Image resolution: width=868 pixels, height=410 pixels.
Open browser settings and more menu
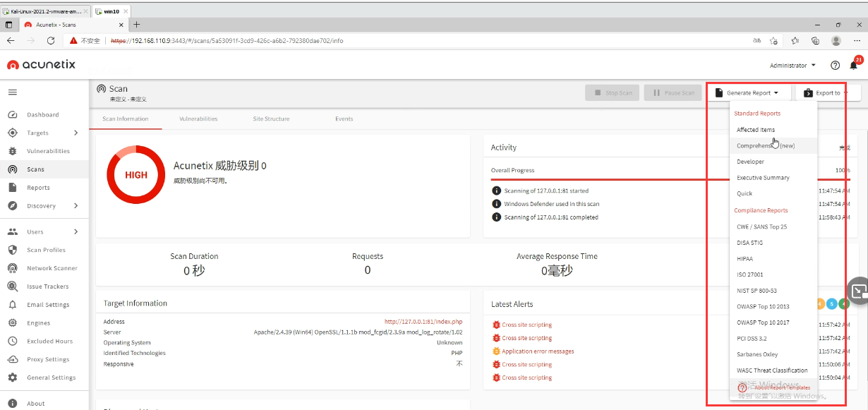(x=857, y=41)
